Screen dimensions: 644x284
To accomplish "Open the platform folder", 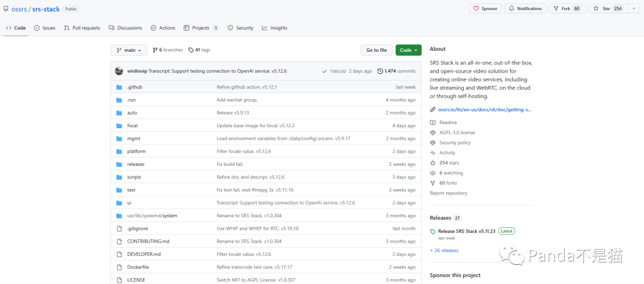I will 137,151.
